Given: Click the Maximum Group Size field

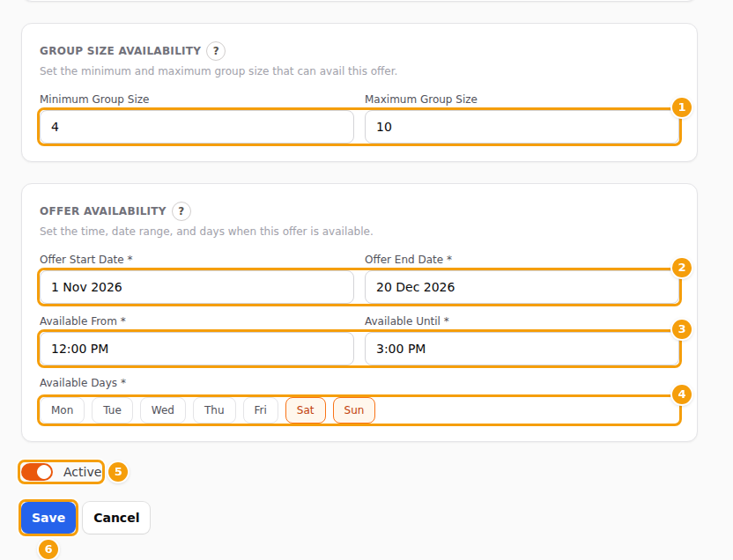Looking at the screenshot, I should pyautogui.click(x=522, y=127).
